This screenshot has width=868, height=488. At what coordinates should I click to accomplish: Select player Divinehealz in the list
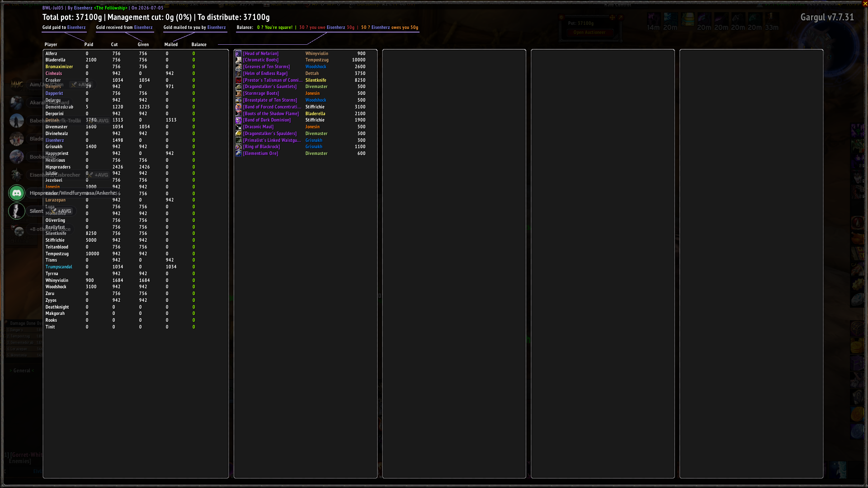57,134
